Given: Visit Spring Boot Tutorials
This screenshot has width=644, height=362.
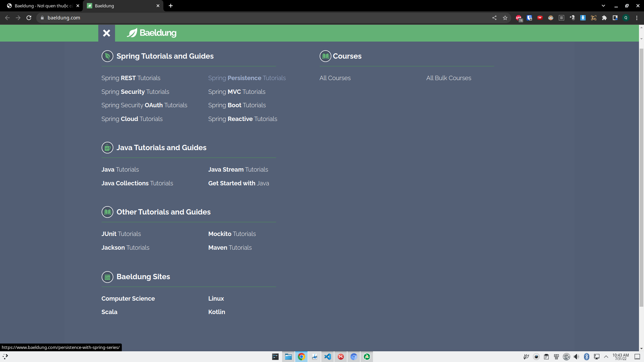Looking at the screenshot, I should pos(237,105).
